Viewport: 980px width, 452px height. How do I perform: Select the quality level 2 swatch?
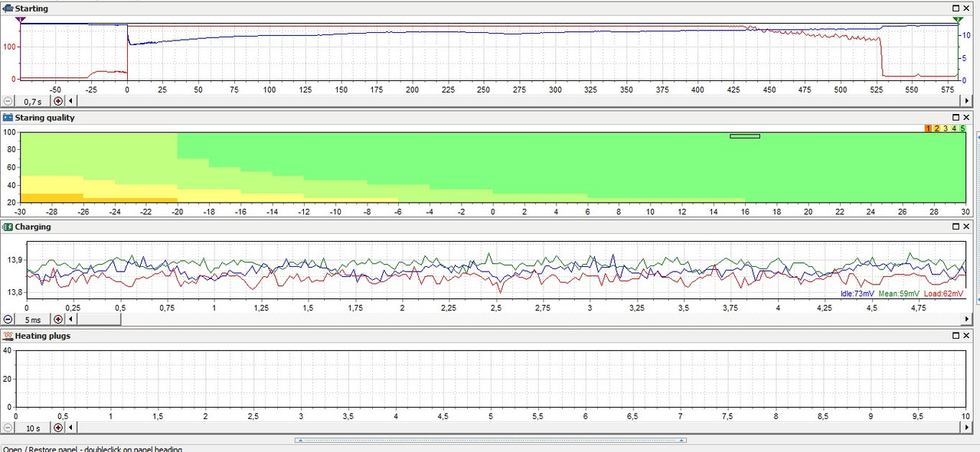point(936,128)
